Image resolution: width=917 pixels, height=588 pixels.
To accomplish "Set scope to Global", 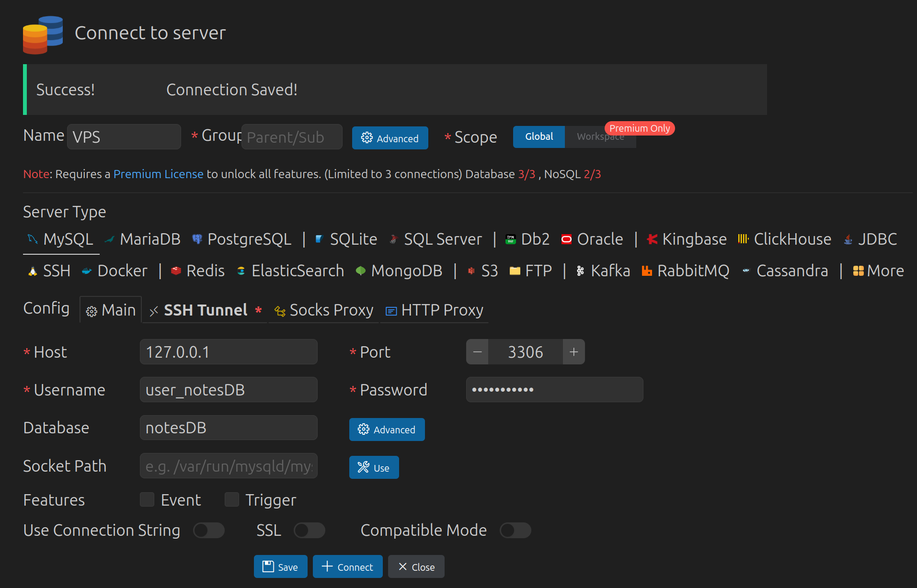I will click(x=539, y=136).
